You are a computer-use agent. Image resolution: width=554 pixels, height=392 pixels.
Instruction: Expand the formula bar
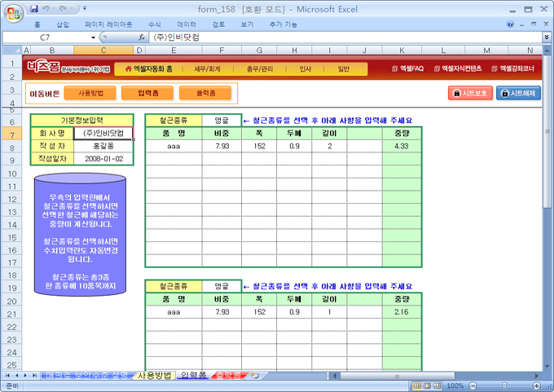coord(547,37)
